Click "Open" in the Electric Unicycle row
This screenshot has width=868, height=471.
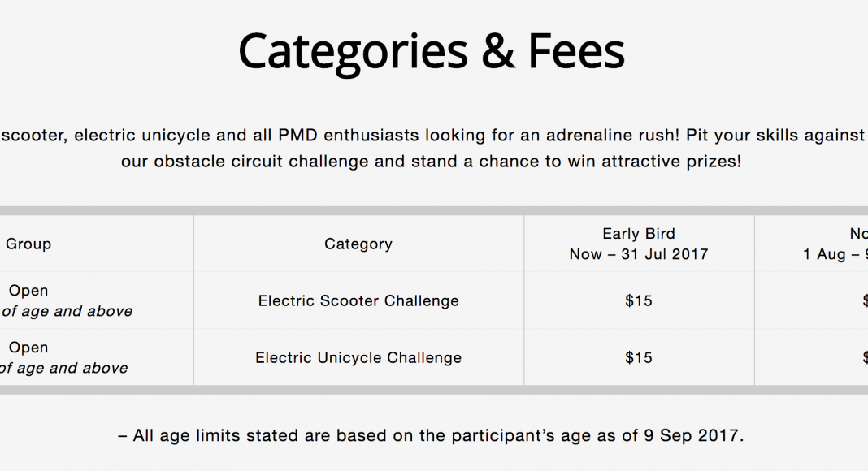click(28, 348)
